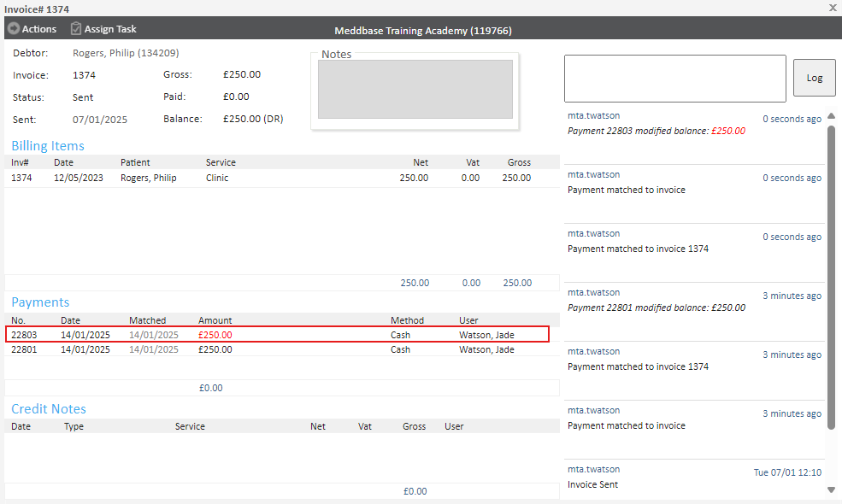The height and width of the screenshot is (504, 842).
Task: Open debtor Rogers, Philip (134209) link
Action: [126, 53]
